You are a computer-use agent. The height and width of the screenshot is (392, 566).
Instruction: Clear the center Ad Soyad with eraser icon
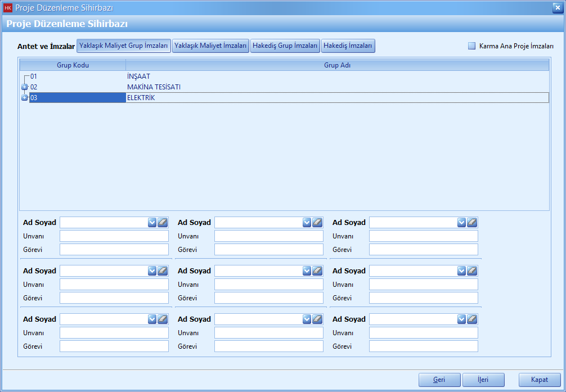[x=317, y=271]
